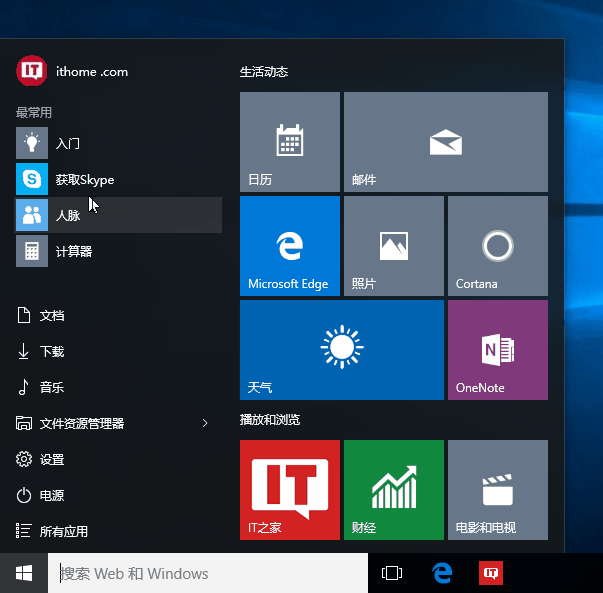Open the 日历 calendar tile
This screenshot has width=603, height=593.
(289, 142)
